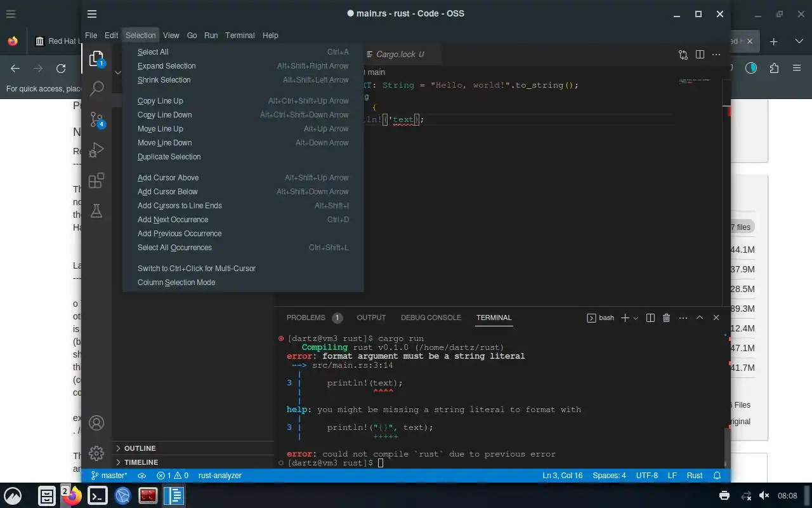Select language mode Rust in status bar
Screen dimensions: 812x508
pyautogui.click(x=695, y=476)
